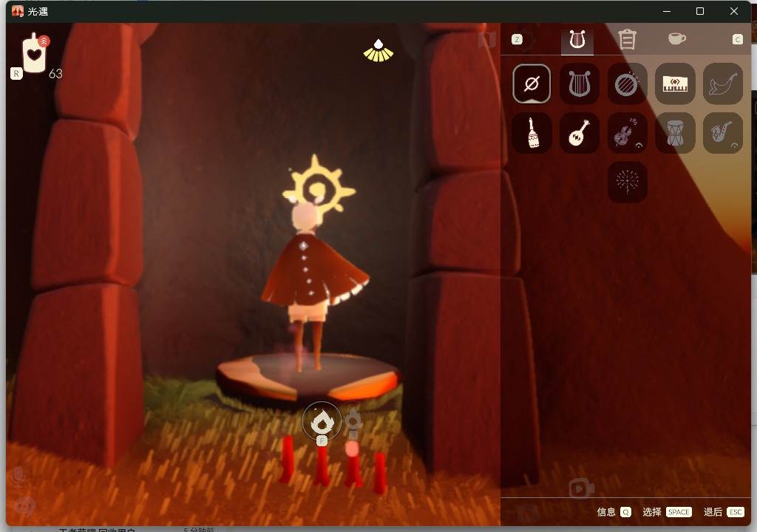The height and width of the screenshot is (532, 757).
Task: Pick the saxophone instrument icon
Action: click(x=722, y=133)
